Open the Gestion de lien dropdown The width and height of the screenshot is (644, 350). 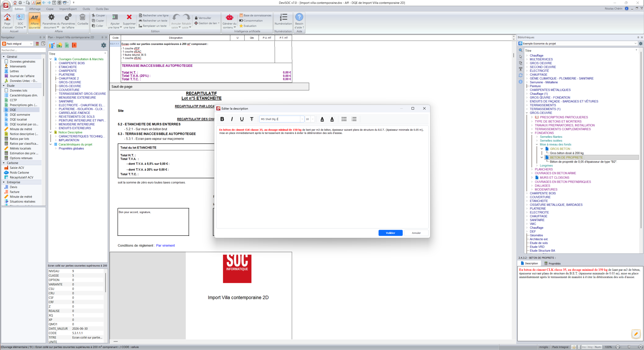(207, 23)
